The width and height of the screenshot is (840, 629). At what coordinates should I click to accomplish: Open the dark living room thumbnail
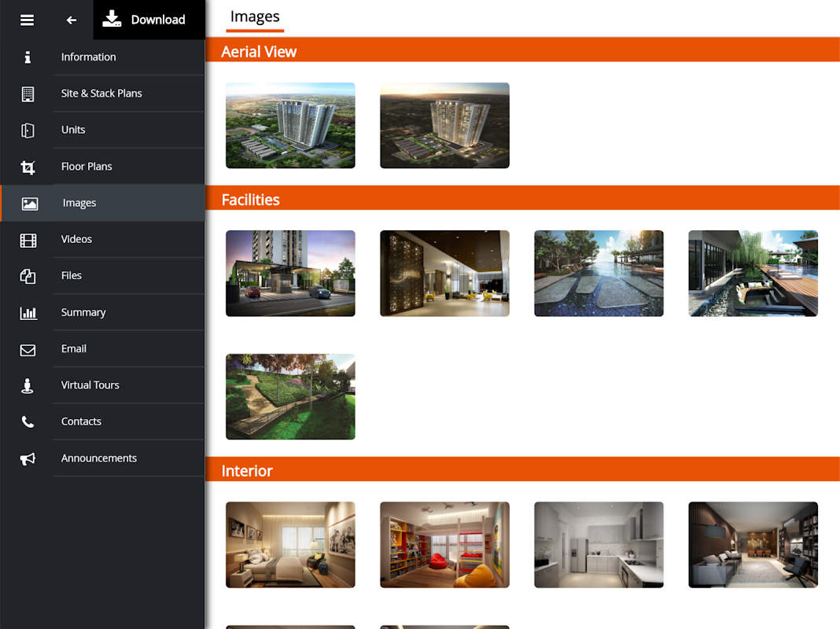click(753, 545)
